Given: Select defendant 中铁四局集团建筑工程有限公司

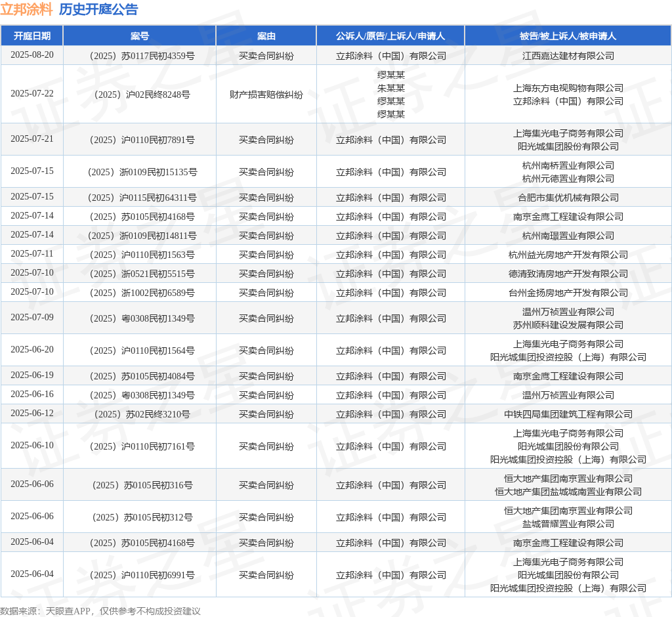Looking at the screenshot, I should (x=568, y=414).
